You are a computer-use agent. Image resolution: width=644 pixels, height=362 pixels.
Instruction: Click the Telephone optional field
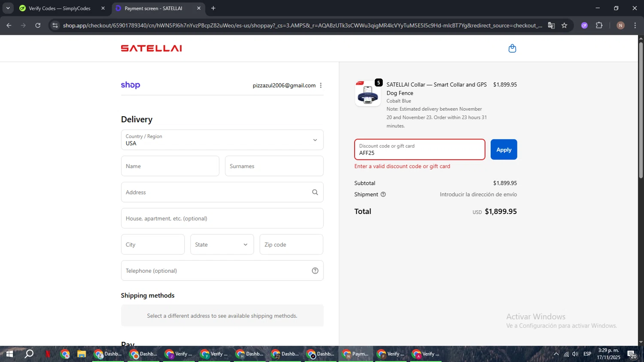pyautogui.click(x=222, y=271)
